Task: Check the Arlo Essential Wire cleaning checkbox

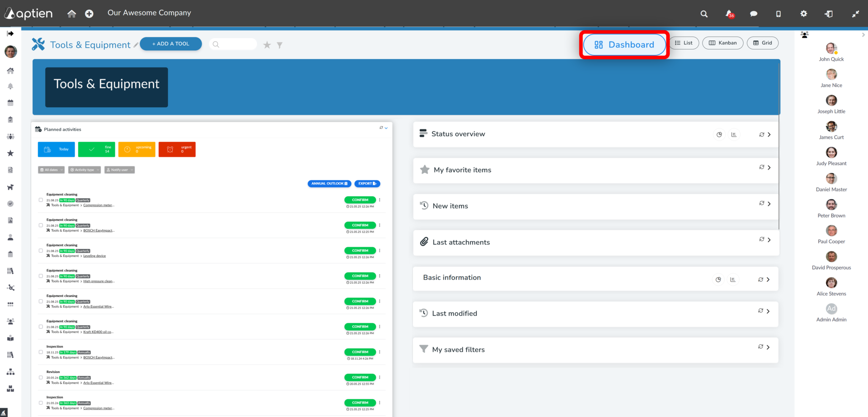Action: tap(41, 301)
